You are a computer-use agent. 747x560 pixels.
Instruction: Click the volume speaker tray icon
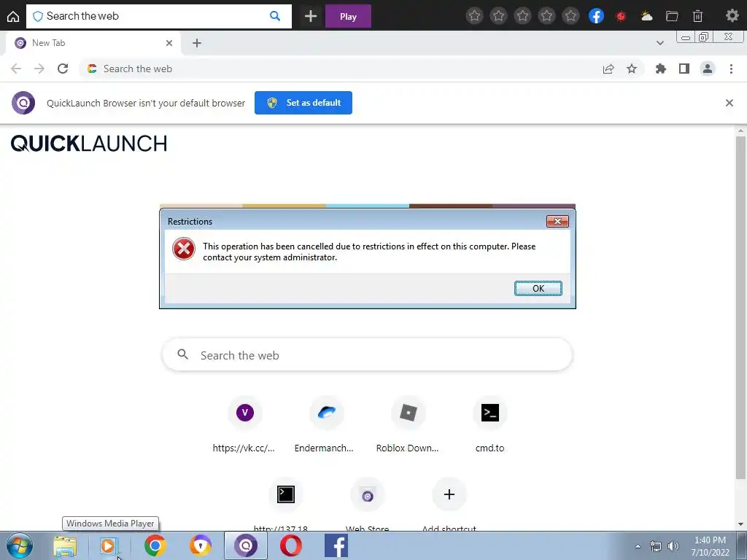[x=673, y=546]
